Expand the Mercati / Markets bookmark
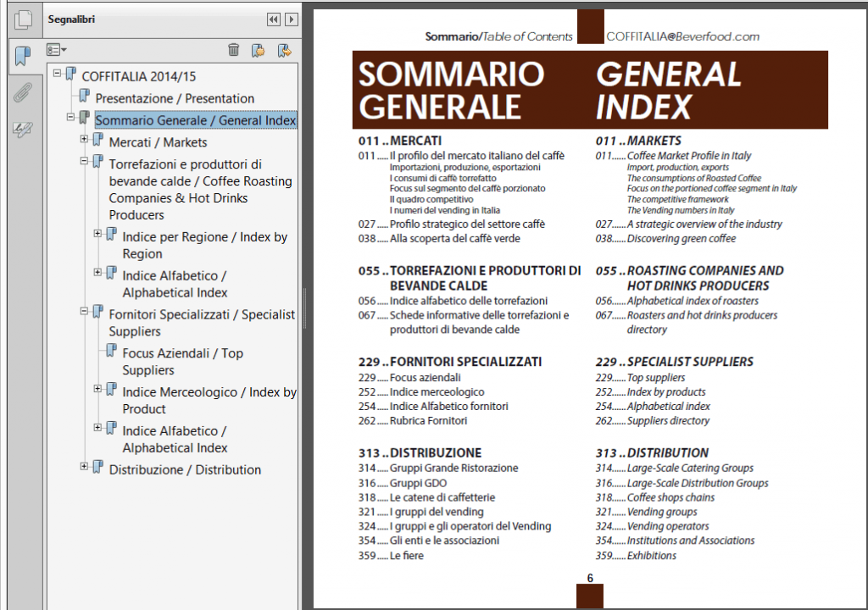Image resolution: width=868 pixels, height=610 pixels. (x=83, y=138)
